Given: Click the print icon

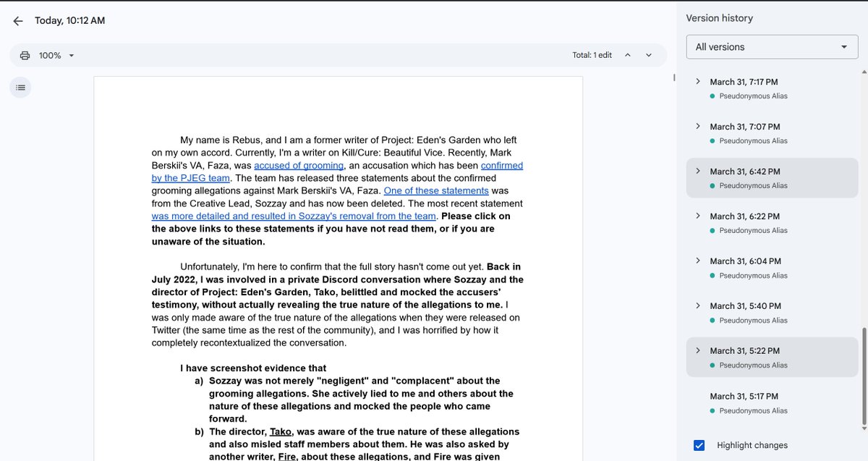Looking at the screenshot, I should (25, 56).
